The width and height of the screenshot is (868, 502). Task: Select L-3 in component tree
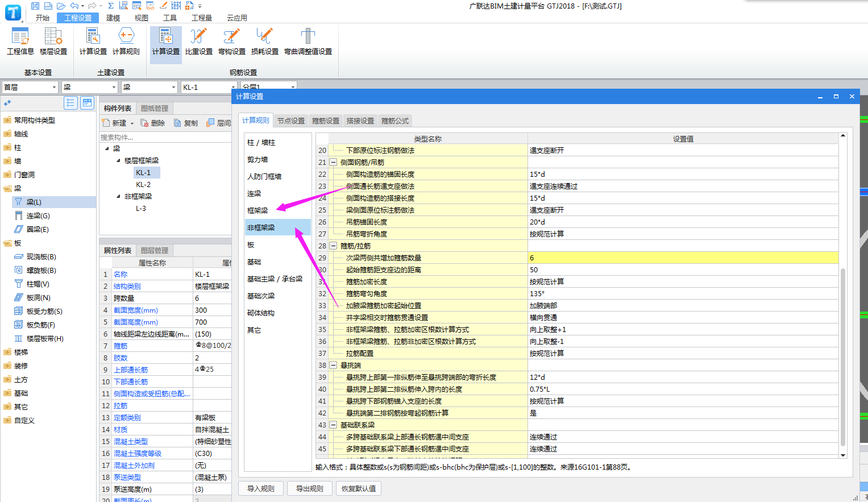click(x=141, y=208)
